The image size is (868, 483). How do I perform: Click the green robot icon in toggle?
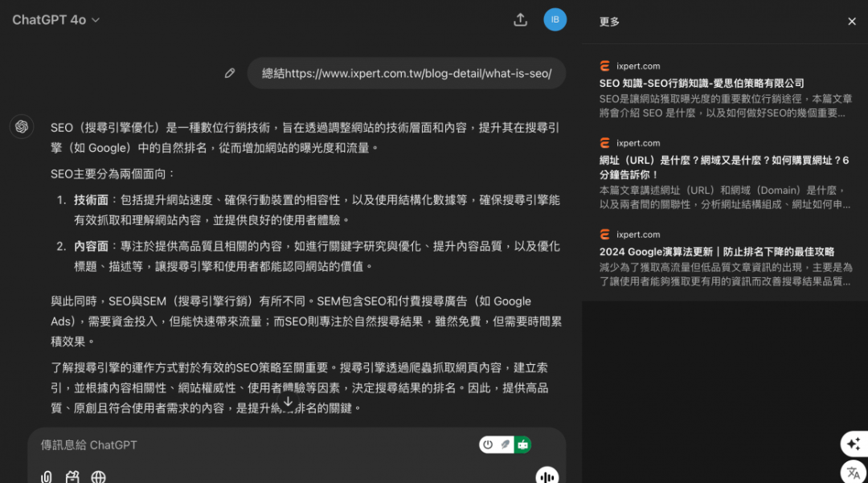[x=522, y=444]
